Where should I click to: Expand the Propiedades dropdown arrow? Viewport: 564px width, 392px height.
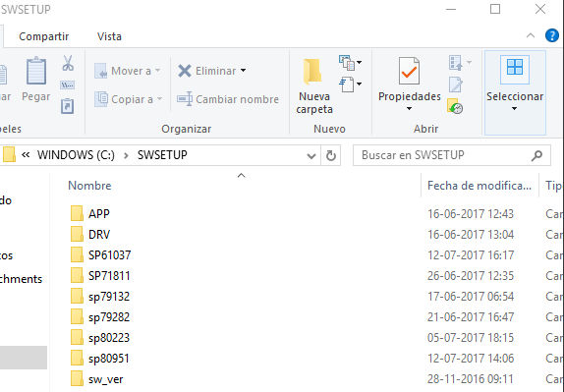coord(410,109)
